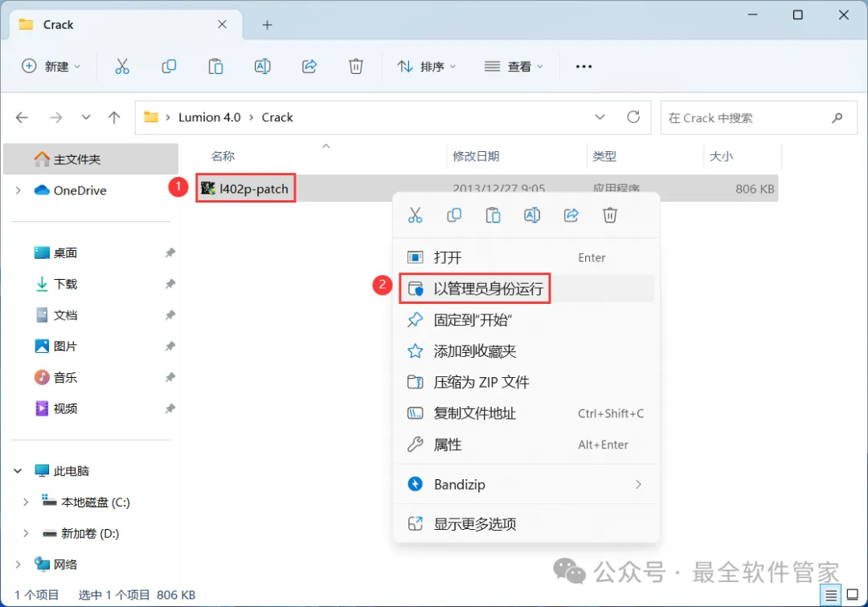Image resolution: width=868 pixels, height=607 pixels.
Task: Open 主文件夹 in the sidebar
Action: coord(92,159)
